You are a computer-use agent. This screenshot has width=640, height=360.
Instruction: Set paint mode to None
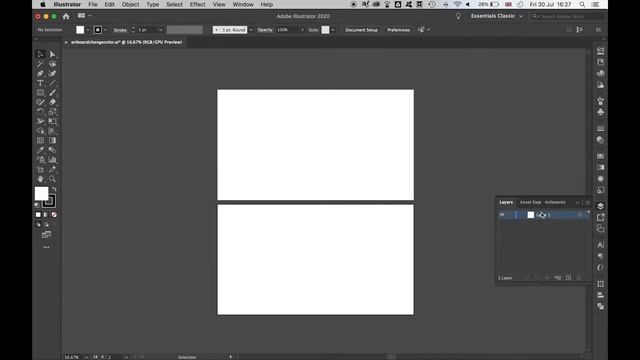(x=53, y=215)
